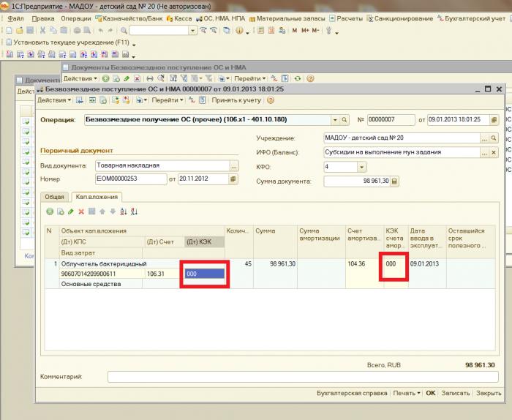Viewport: 512px width, 420px height.
Task: Click the Облучатель бактерицидный cell
Action: [x=142, y=263]
